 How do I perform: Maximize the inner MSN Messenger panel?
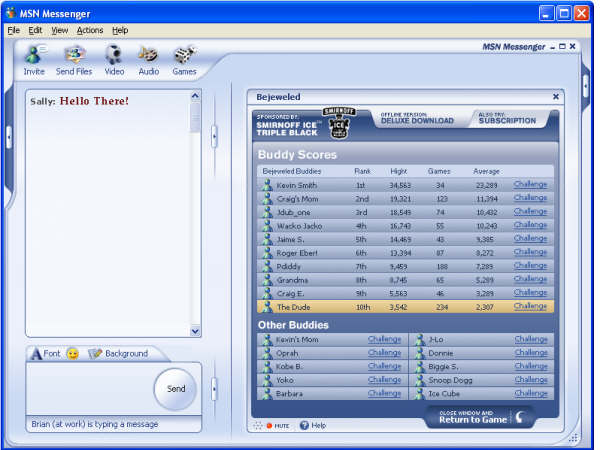click(x=562, y=47)
